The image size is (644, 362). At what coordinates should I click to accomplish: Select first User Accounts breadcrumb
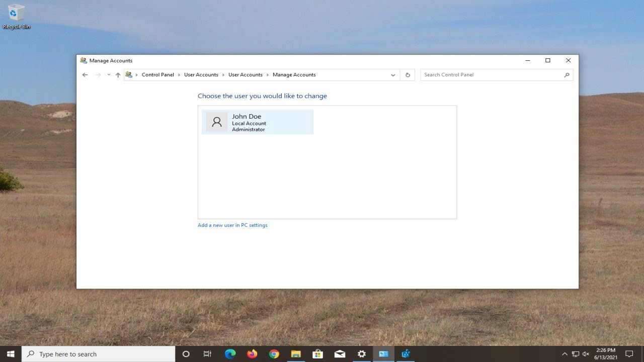(201, 75)
